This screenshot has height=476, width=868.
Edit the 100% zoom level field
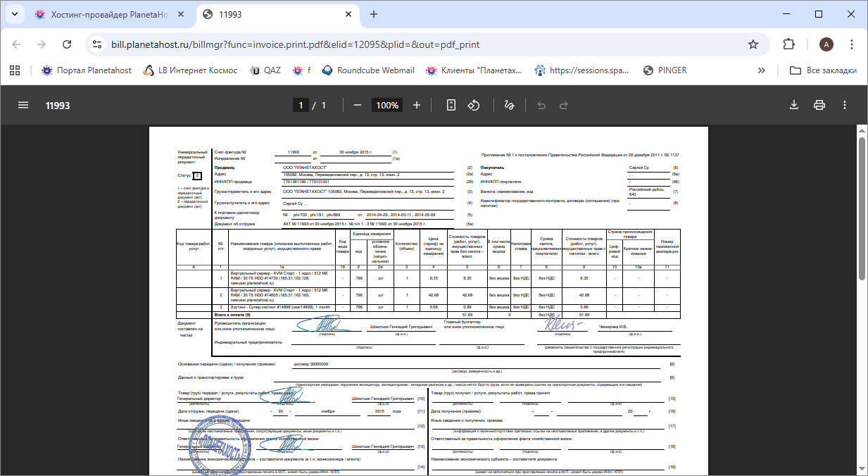click(x=387, y=105)
